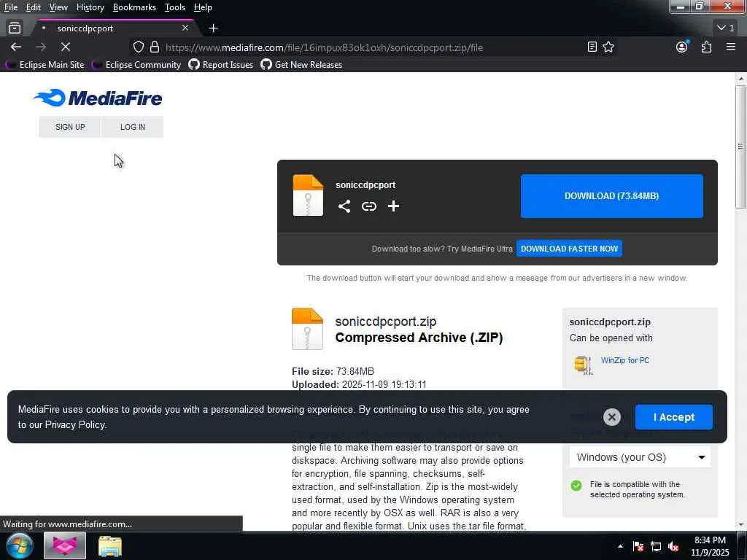Image resolution: width=747 pixels, height=560 pixels.
Task: Click the plus icon to save file
Action: coord(393,206)
